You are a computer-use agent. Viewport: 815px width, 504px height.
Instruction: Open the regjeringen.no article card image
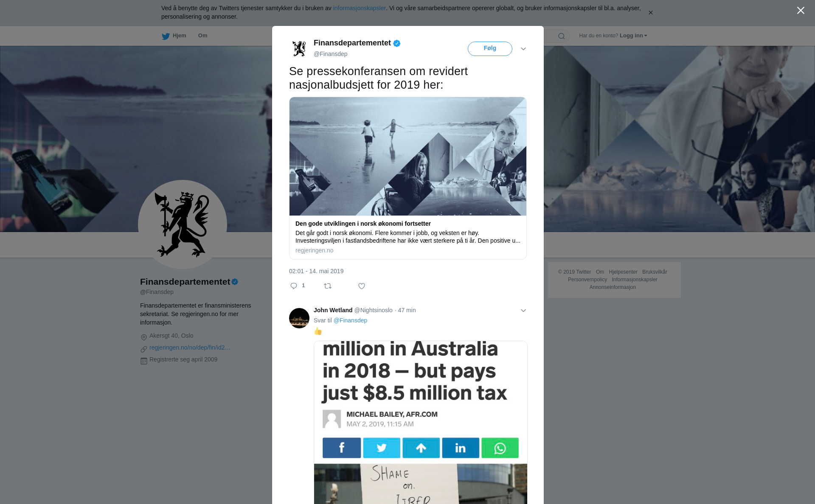pyautogui.click(x=408, y=156)
